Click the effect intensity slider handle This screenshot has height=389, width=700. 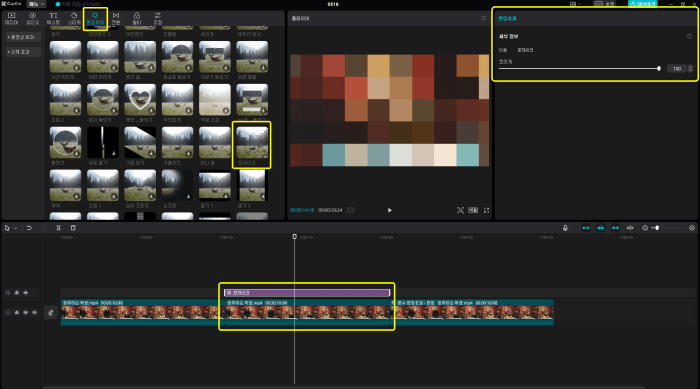tap(659, 68)
